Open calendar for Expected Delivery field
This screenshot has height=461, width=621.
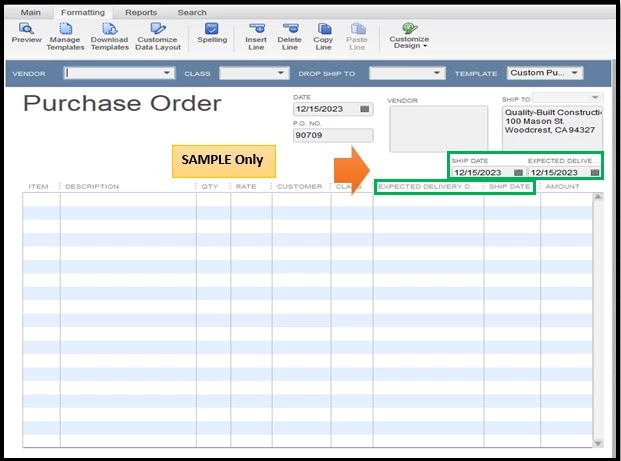click(x=594, y=172)
